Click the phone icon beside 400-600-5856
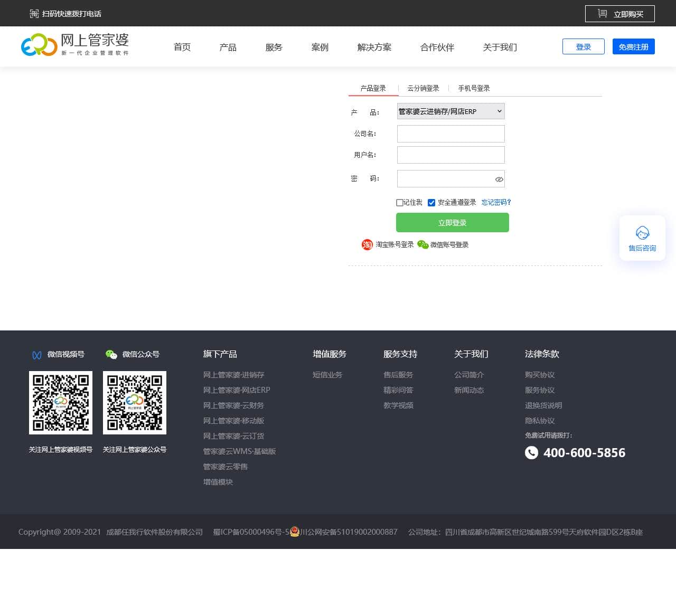The width and height of the screenshot is (676, 616). [x=531, y=452]
